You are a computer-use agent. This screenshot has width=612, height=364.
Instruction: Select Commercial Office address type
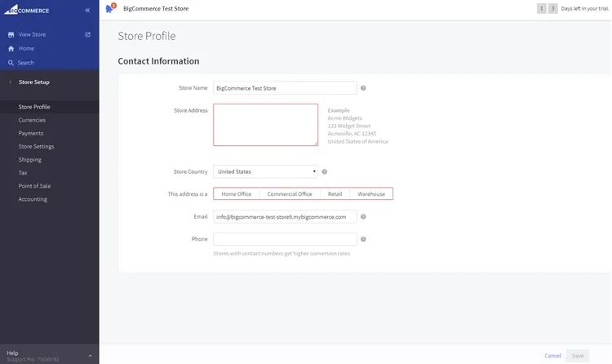tap(290, 193)
